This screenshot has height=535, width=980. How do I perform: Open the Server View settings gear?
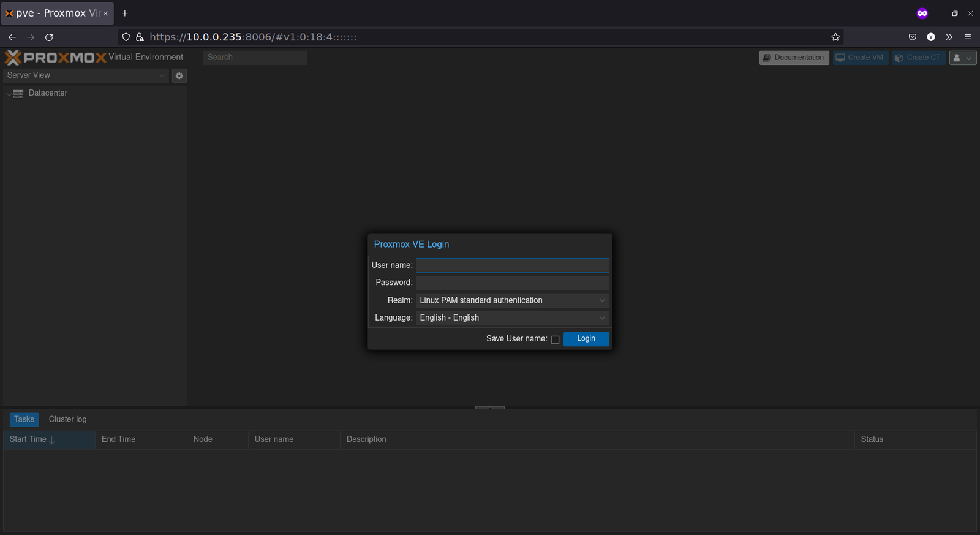point(179,75)
